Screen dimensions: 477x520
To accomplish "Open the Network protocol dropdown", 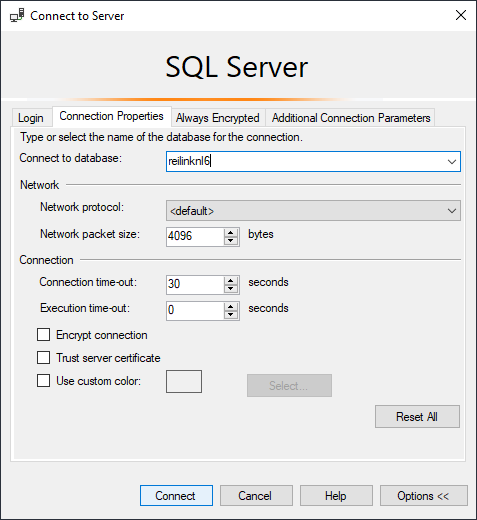I will tap(313, 211).
